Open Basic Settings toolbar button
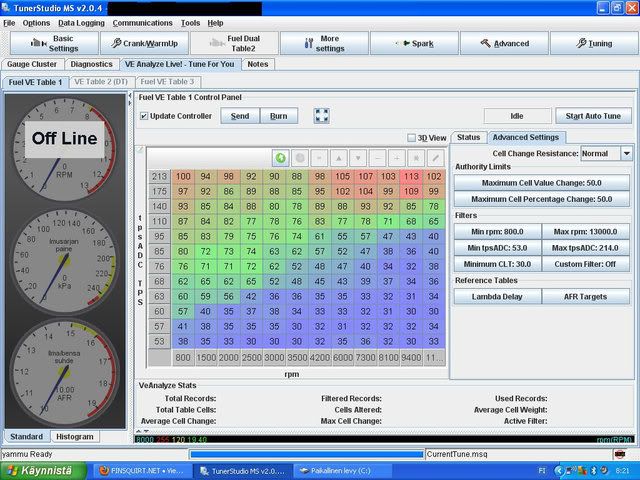 54,43
